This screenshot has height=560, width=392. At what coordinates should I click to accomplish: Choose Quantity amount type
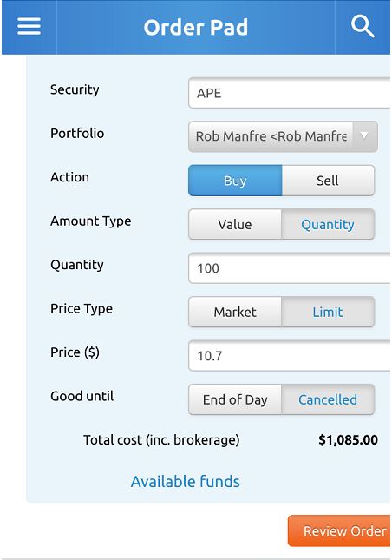tap(328, 224)
